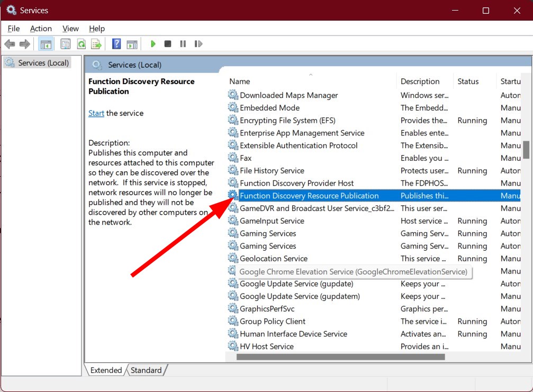Toggle the Show/Hide Console Tree icon
Viewport: 533px width, 392px height.
(x=46, y=44)
